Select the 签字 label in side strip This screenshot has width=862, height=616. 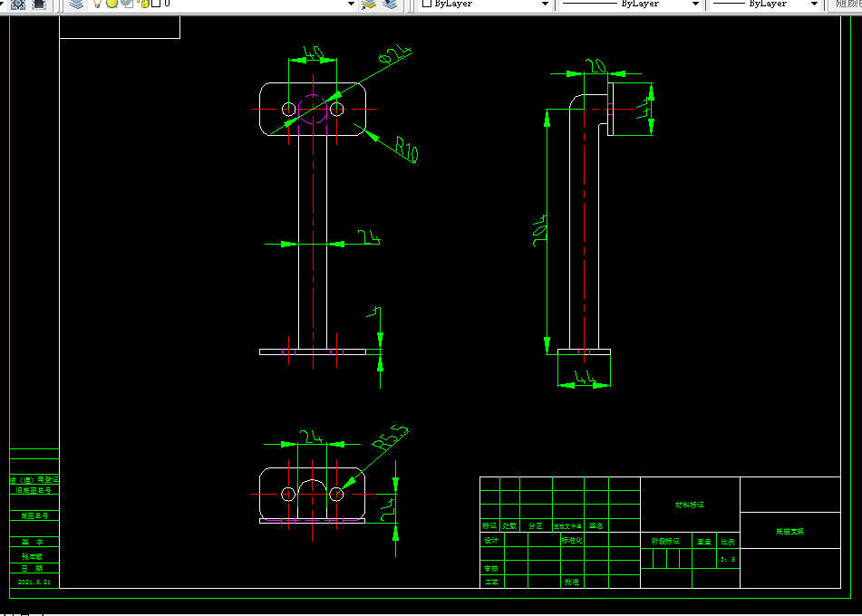[33, 543]
